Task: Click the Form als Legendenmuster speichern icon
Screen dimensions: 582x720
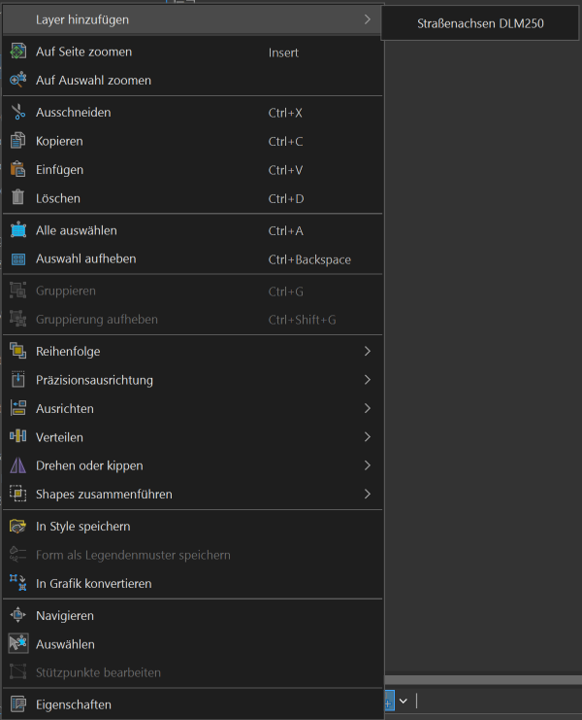Action: (18, 555)
